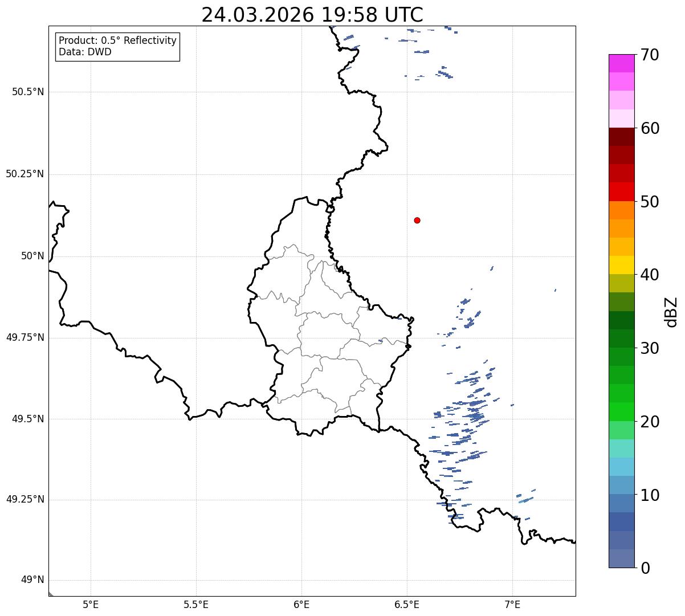Click the Product: 0.5° Reflectivity label
Screen dimensions: 685x616
coord(117,40)
